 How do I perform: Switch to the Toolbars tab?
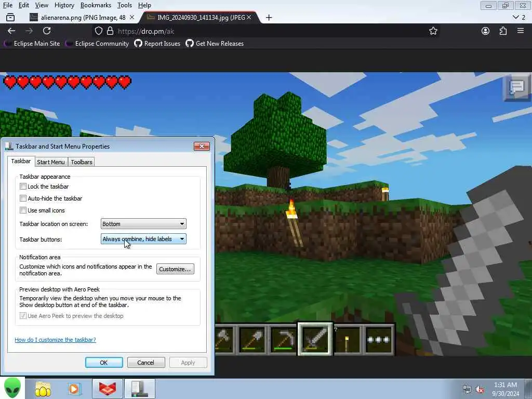pyautogui.click(x=82, y=162)
